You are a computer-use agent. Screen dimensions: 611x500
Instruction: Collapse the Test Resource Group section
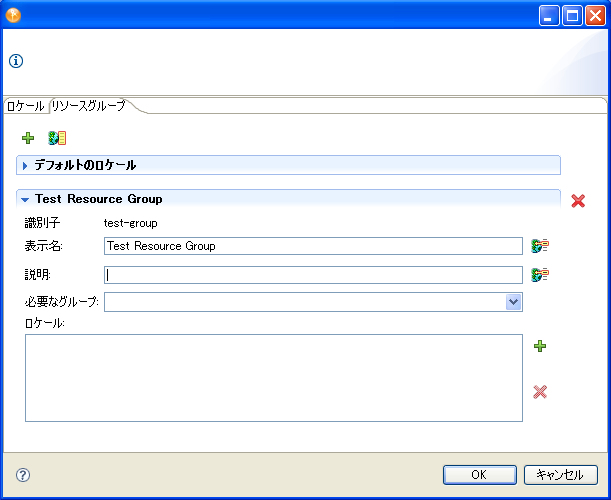click(25, 199)
